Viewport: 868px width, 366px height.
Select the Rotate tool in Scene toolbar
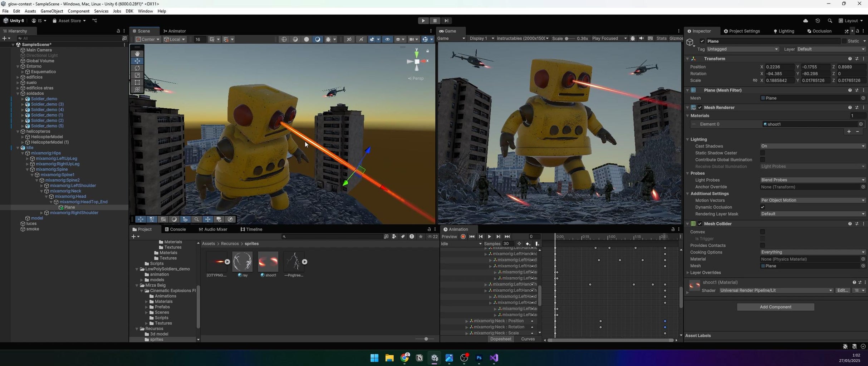(137, 68)
